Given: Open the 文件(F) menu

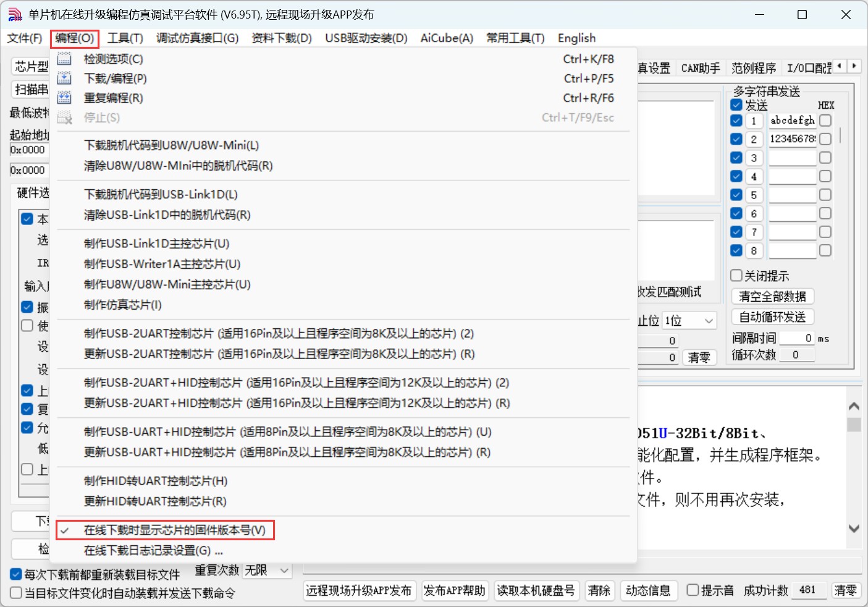Looking at the screenshot, I should click(25, 38).
